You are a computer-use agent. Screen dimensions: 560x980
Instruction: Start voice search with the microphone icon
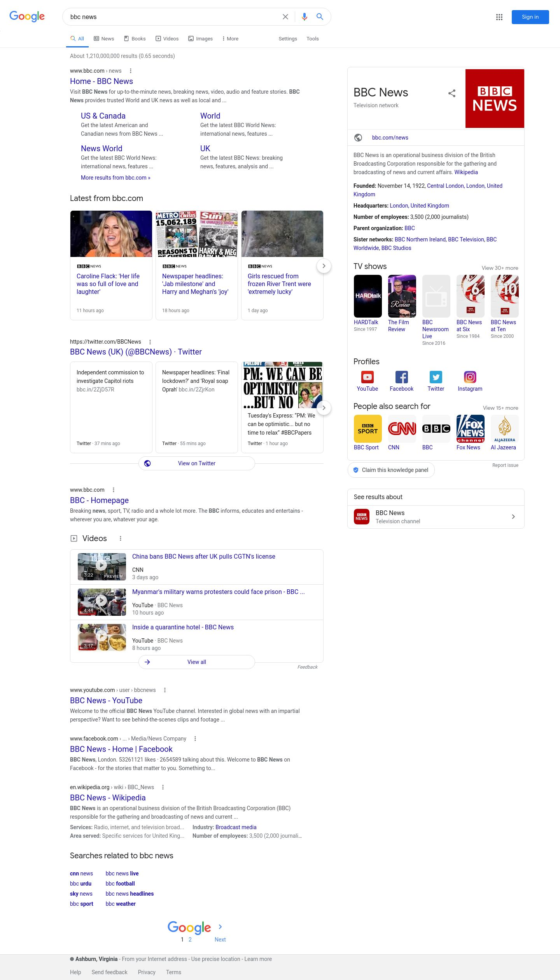(304, 17)
